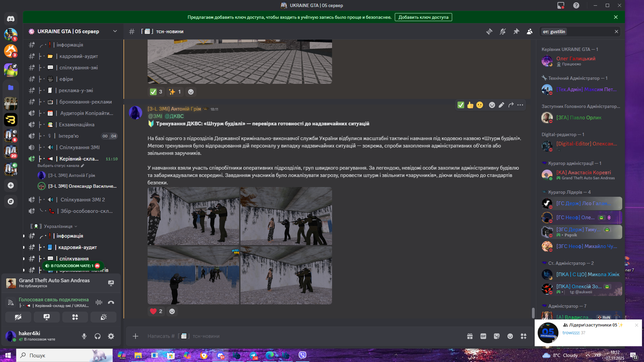Open Discord help icon in title bar
Screen dimensions: 644x362
tap(576, 5)
